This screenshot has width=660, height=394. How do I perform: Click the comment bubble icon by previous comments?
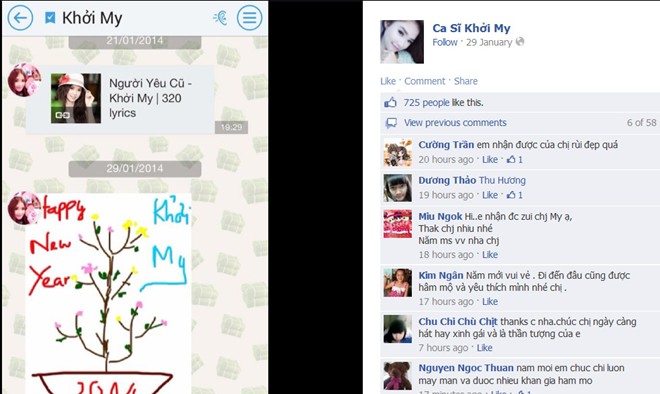[x=391, y=123]
